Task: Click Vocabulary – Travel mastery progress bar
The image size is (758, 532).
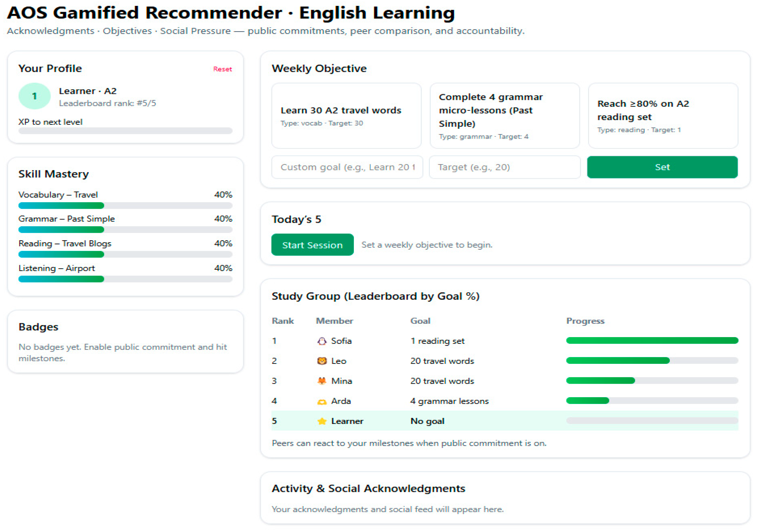Action: pos(125,206)
